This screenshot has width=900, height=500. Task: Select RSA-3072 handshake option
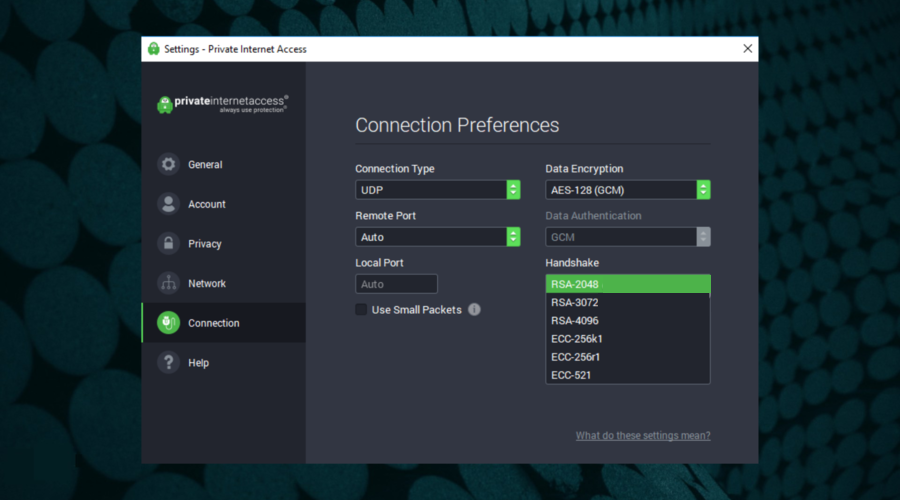pyautogui.click(x=628, y=303)
